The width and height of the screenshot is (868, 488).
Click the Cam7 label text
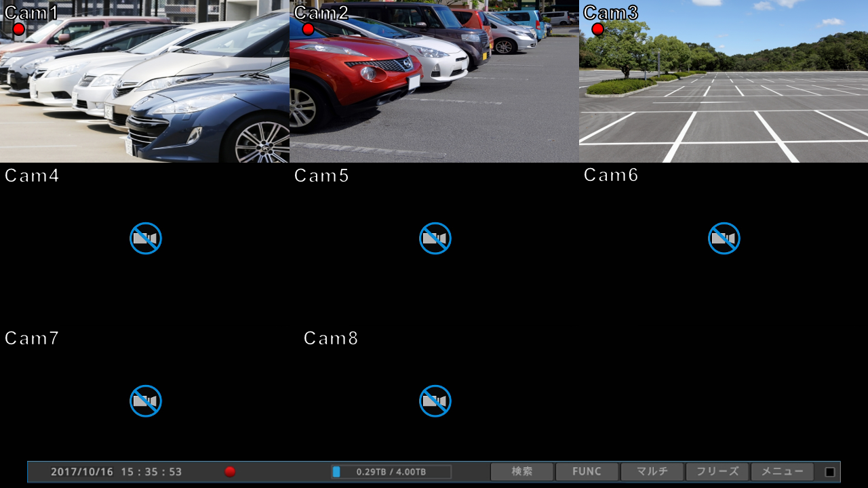point(32,338)
